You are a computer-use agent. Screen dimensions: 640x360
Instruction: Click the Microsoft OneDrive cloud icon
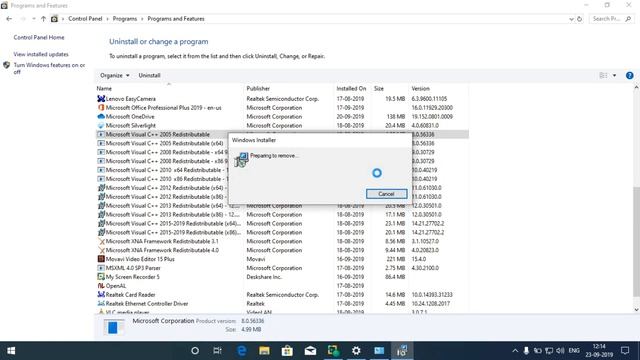(101, 117)
